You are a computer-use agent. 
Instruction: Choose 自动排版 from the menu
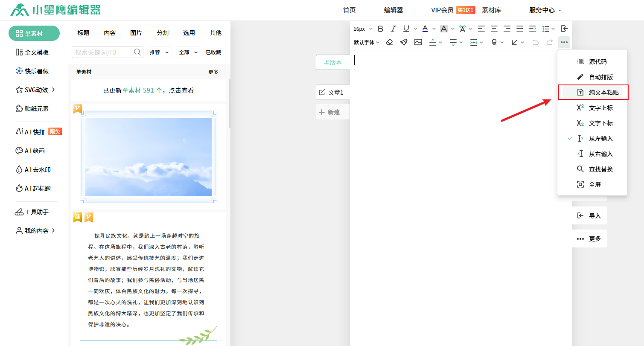point(592,77)
